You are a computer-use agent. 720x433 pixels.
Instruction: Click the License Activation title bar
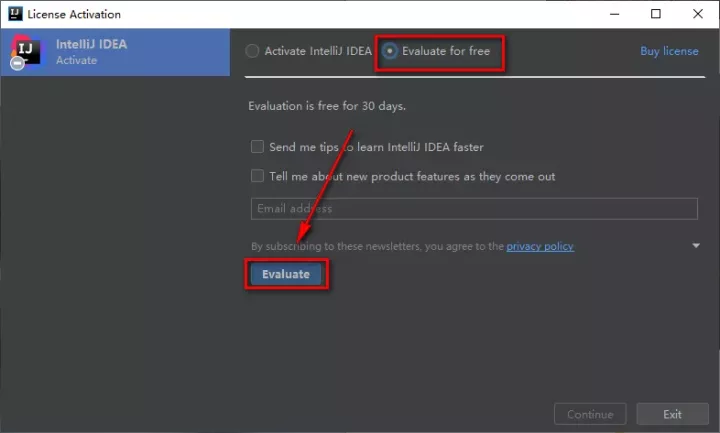(300, 14)
